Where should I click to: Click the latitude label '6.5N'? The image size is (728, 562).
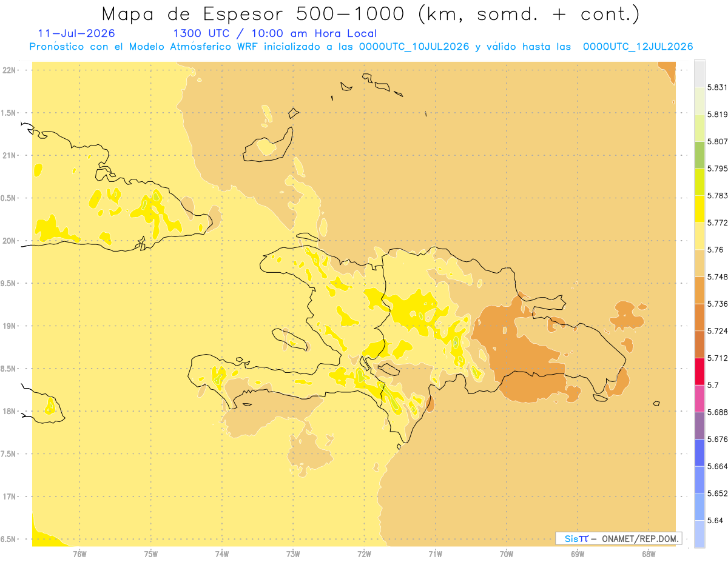pyautogui.click(x=8, y=540)
